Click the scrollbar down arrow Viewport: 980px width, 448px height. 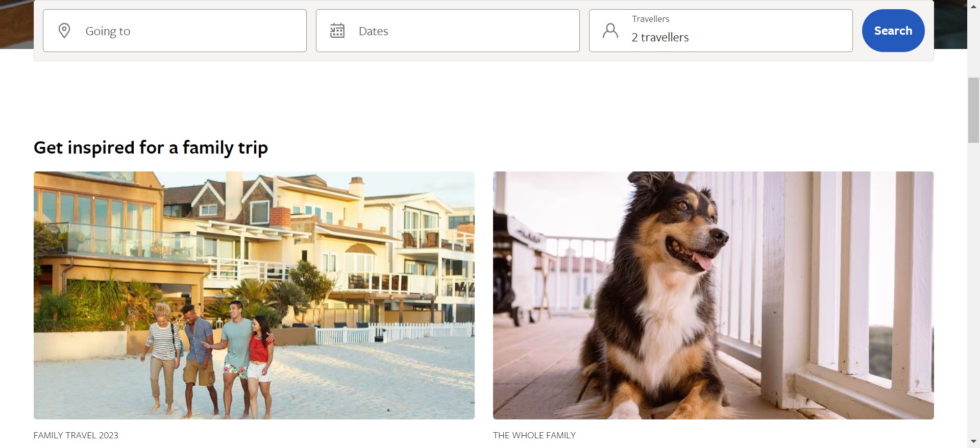point(973,441)
